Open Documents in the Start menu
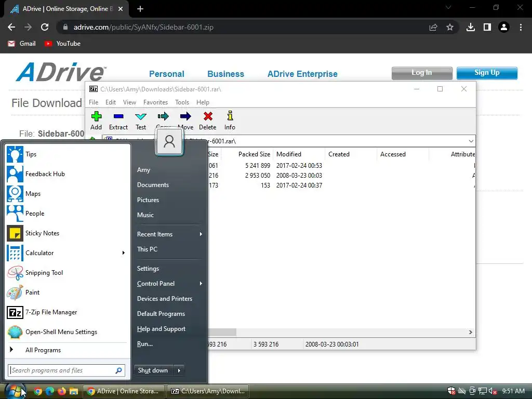The width and height of the screenshot is (532, 399). pyautogui.click(x=153, y=185)
